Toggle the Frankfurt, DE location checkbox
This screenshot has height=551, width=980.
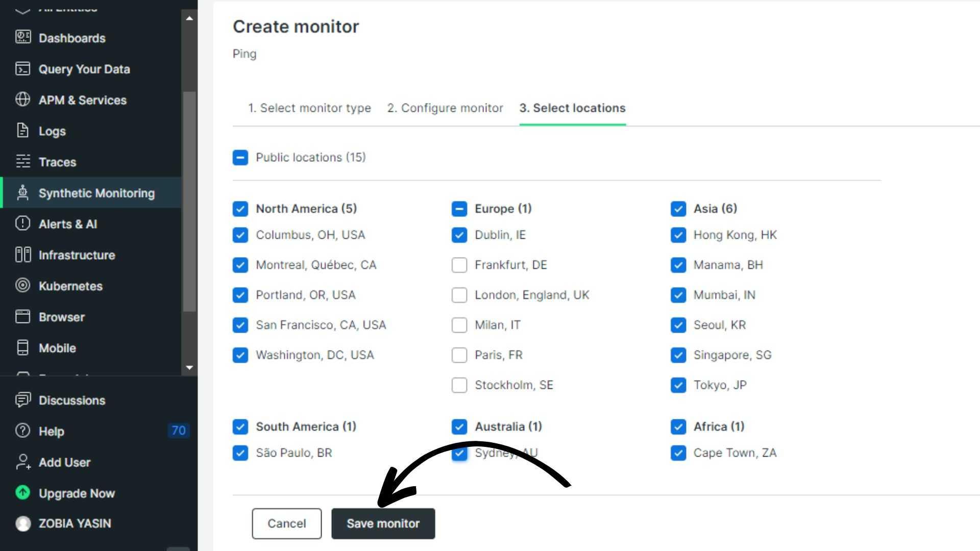[460, 264]
